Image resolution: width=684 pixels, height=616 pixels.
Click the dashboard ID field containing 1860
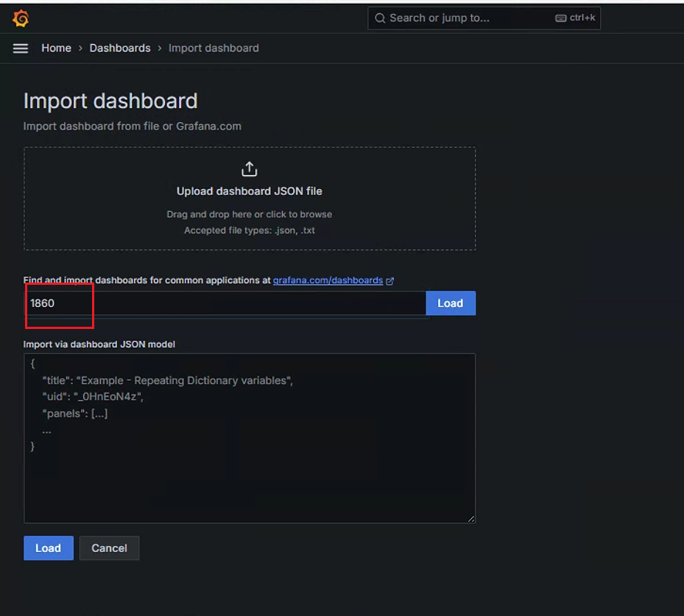(x=225, y=303)
